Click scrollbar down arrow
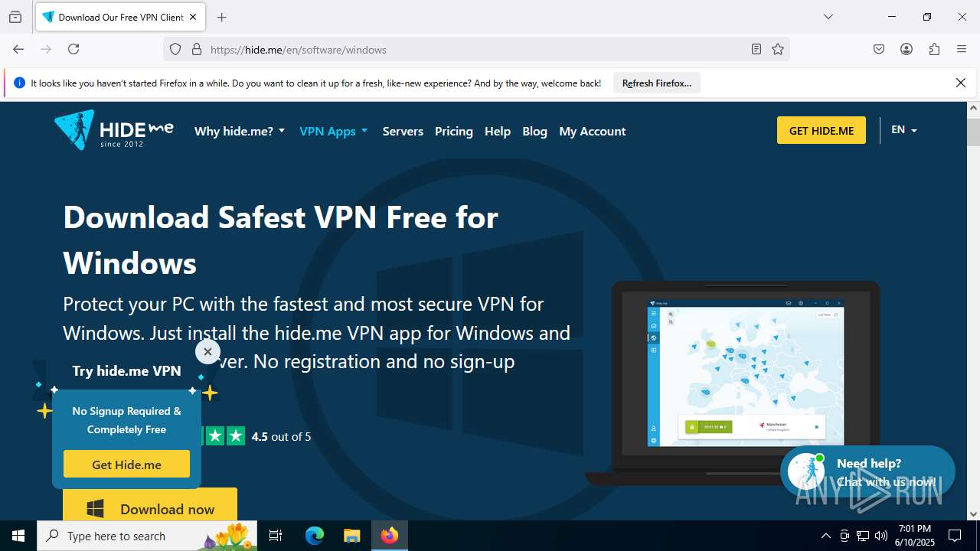 (x=974, y=514)
